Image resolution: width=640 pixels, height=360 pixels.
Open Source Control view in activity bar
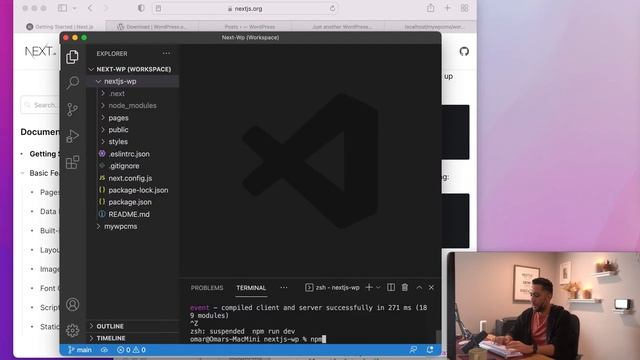tap(73, 109)
